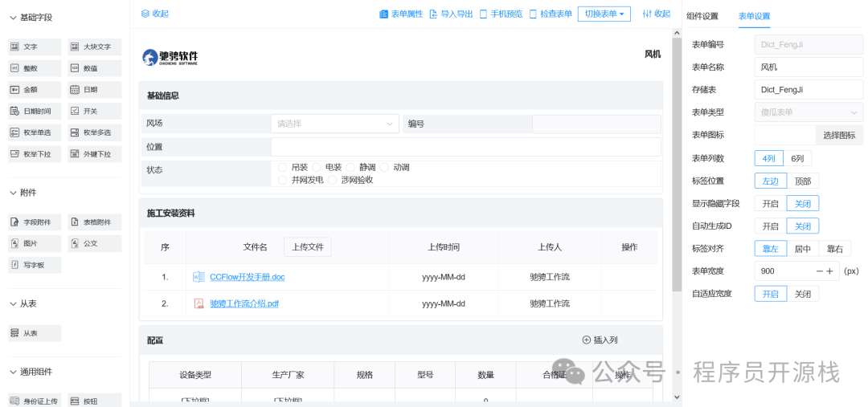Click the 选择图标 button
868x407 pixels.
pyautogui.click(x=839, y=135)
